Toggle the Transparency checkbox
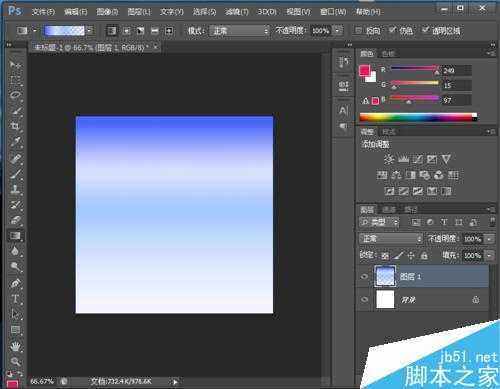Image resolution: width=500 pixels, height=389 pixels. (x=425, y=30)
